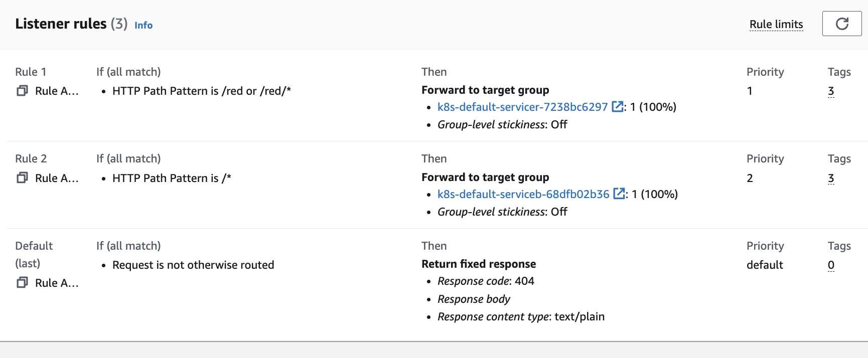
Task: Show the 3 tags for Rule 1
Action: pyautogui.click(x=831, y=91)
